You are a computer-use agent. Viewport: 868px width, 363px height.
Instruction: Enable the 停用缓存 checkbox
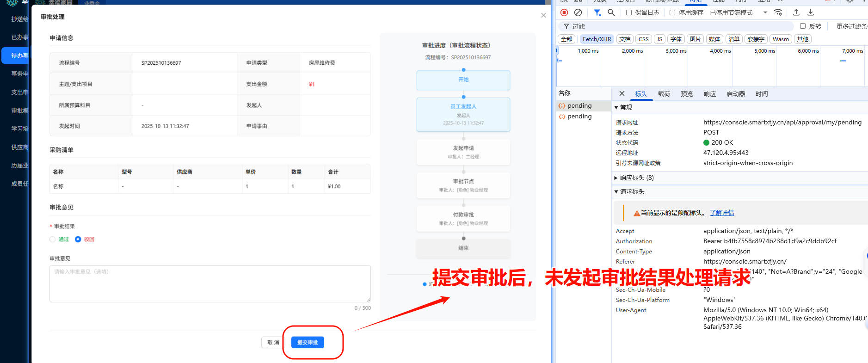[x=672, y=12]
